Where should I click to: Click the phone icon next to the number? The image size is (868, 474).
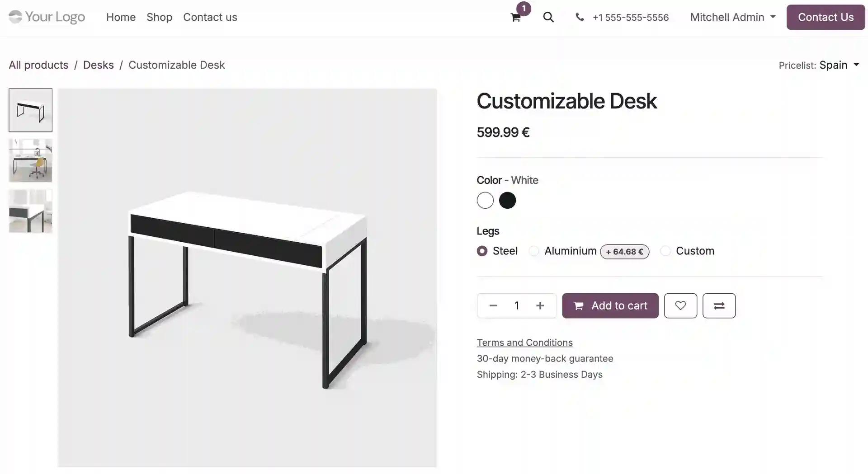580,17
